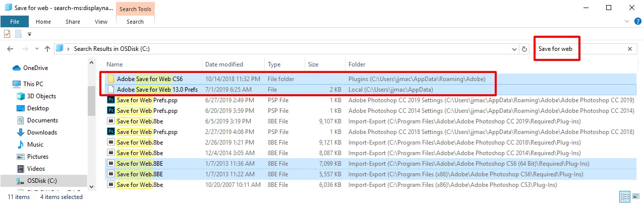Click the address bar history dropdown
644x203 pixels.
tap(514, 49)
